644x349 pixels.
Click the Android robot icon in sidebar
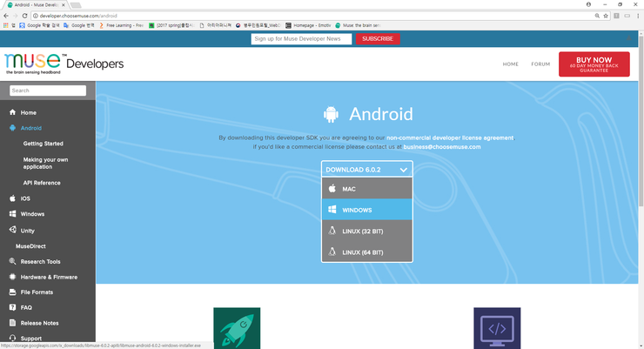(x=12, y=128)
